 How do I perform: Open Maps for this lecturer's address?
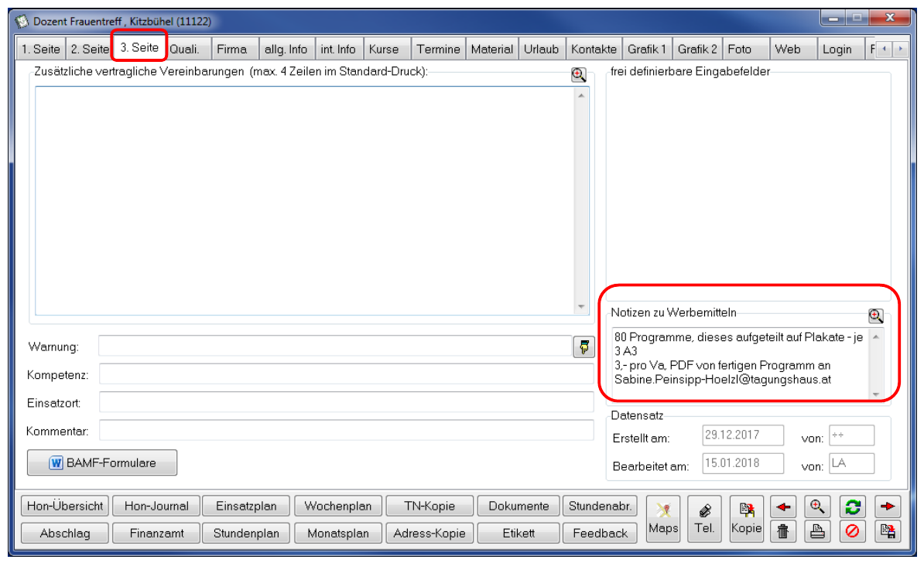tap(663, 519)
